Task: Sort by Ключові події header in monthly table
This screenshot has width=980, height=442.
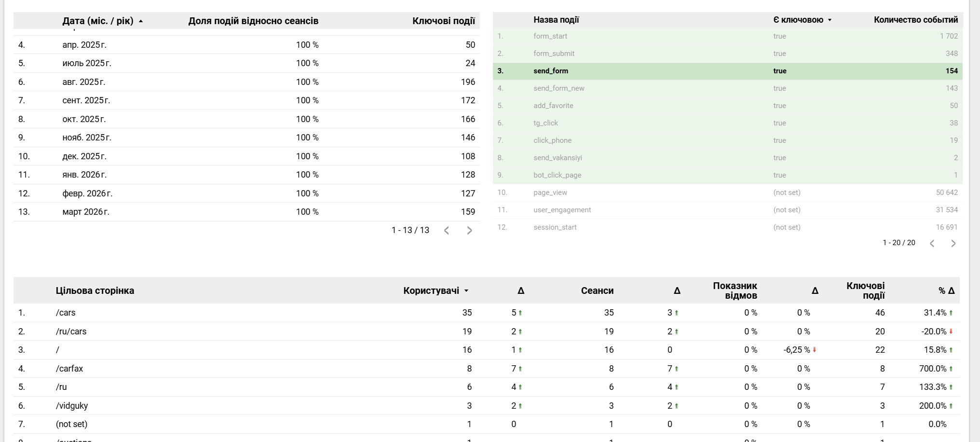Action: [x=443, y=21]
